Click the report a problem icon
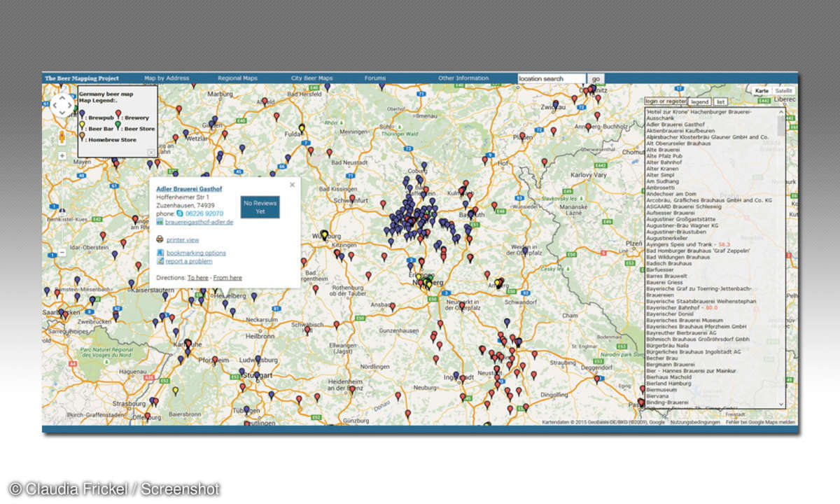 160,261
